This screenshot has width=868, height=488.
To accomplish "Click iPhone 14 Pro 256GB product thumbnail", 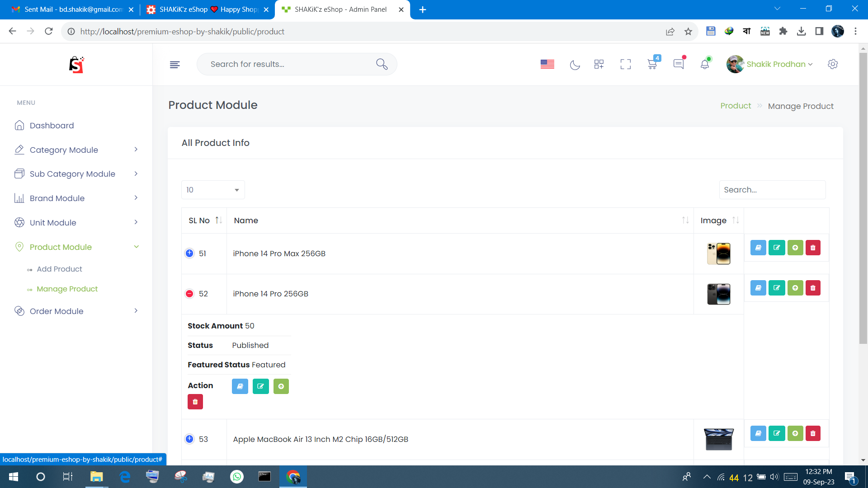I will coord(719,294).
